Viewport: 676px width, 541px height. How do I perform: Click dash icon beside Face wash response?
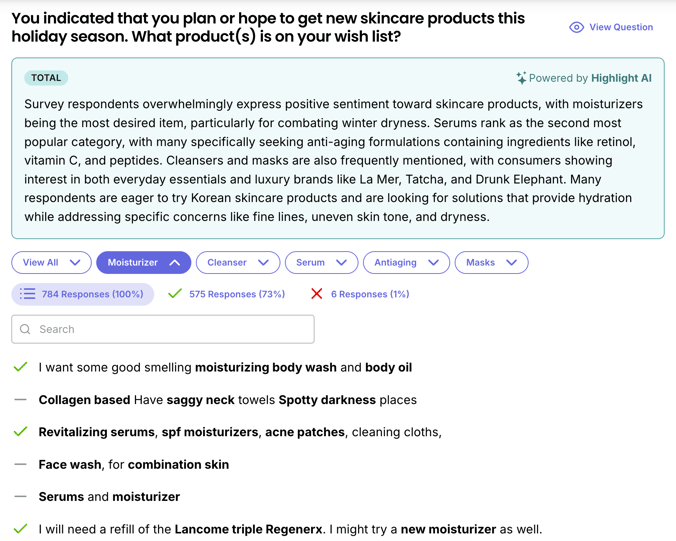(x=20, y=464)
